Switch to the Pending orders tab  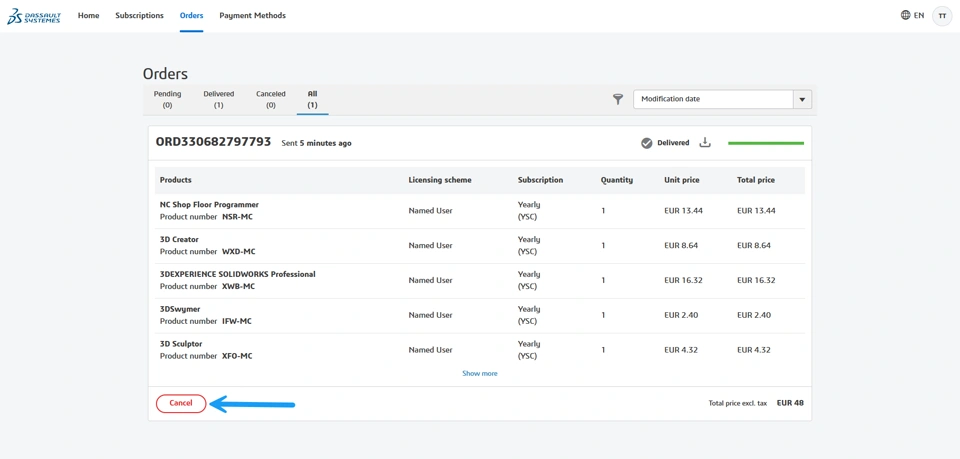coord(167,99)
